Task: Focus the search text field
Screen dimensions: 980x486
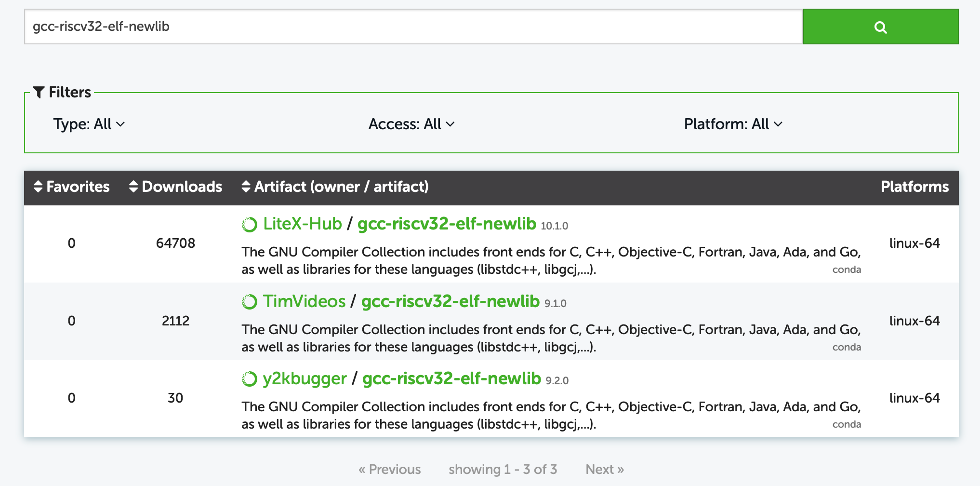Action: click(413, 27)
